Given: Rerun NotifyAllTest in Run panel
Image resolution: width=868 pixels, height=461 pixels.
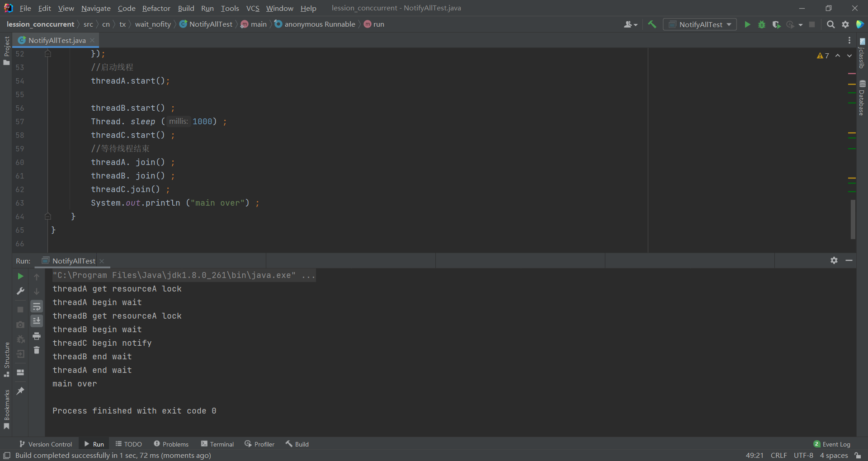Looking at the screenshot, I should coord(20,276).
